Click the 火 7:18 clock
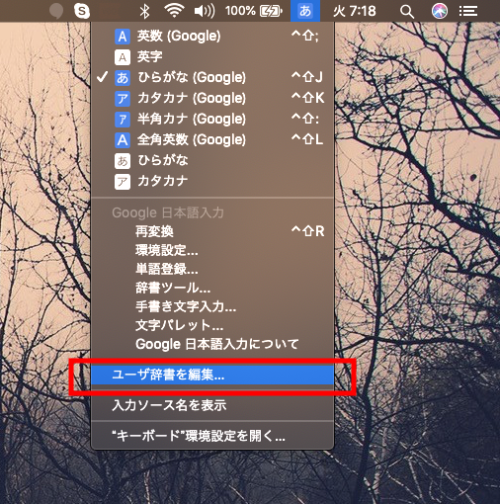500x504 pixels. coord(354,11)
